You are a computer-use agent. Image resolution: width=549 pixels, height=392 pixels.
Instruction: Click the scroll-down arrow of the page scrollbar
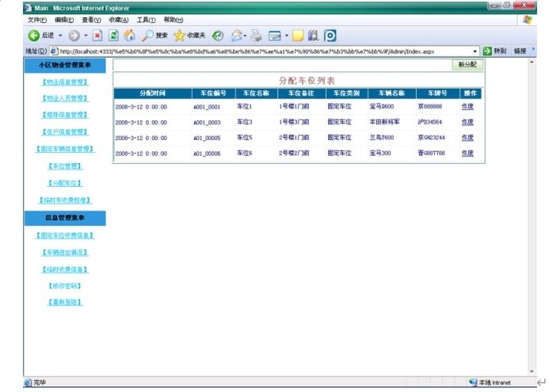(532, 371)
